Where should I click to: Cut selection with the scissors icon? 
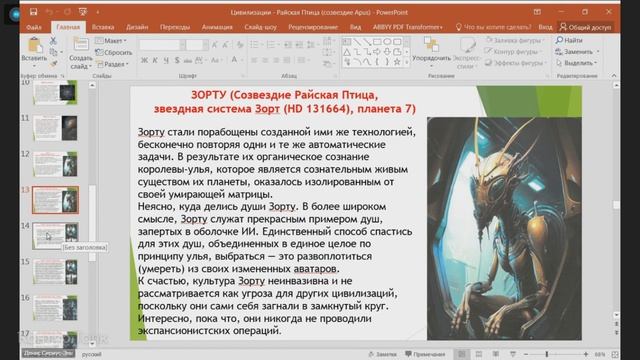pyautogui.click(x=53, y=41)
